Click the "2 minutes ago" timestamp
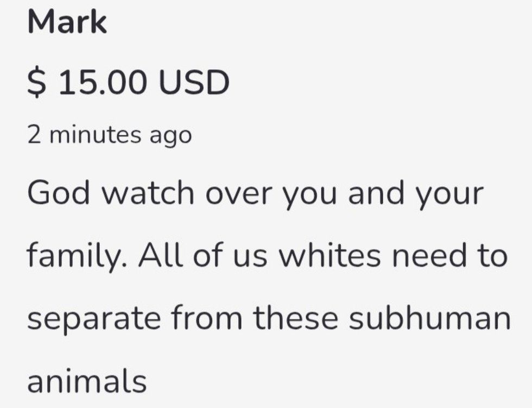The height and width of the screenshot is (408, 532). pyautogui.click(x=110, y=135)
